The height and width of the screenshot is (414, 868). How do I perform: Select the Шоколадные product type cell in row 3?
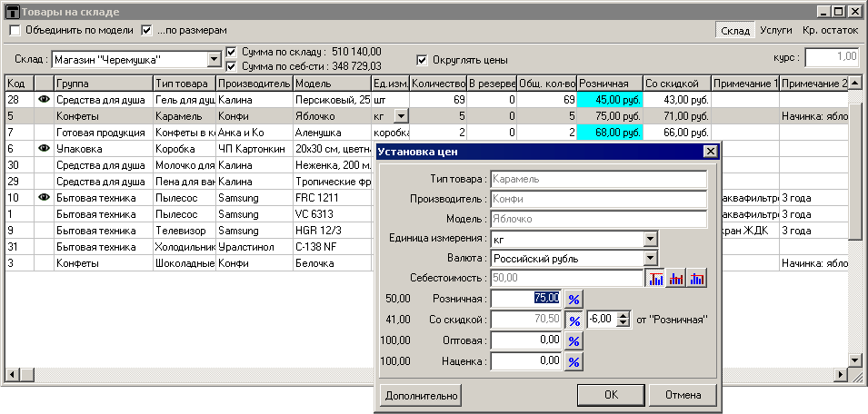click(185, 263)
